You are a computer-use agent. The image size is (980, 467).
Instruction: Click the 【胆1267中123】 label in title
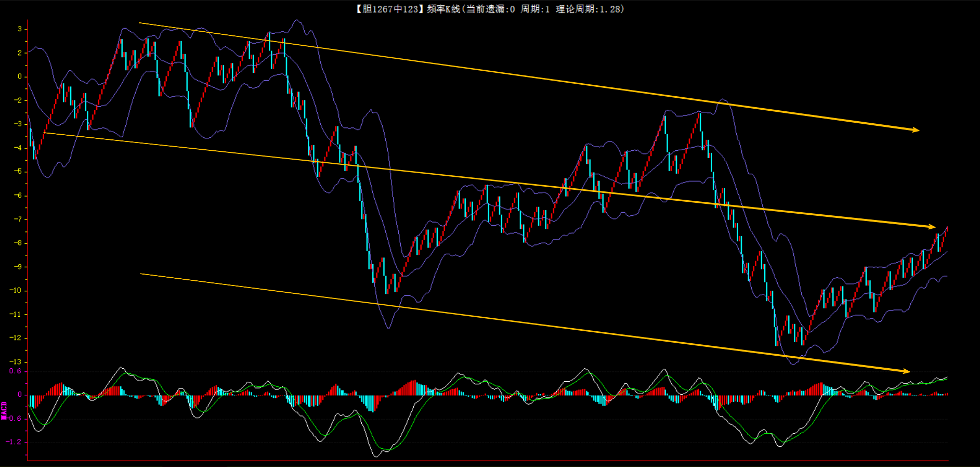point(390,9)
